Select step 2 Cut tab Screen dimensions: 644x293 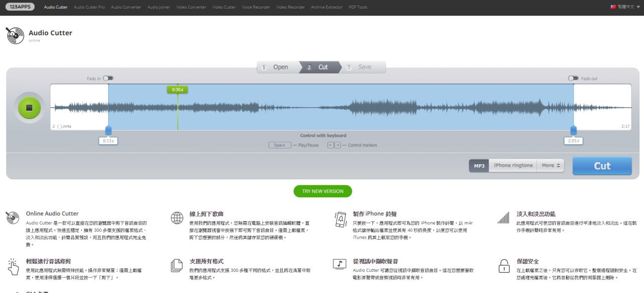coord(320,67)
